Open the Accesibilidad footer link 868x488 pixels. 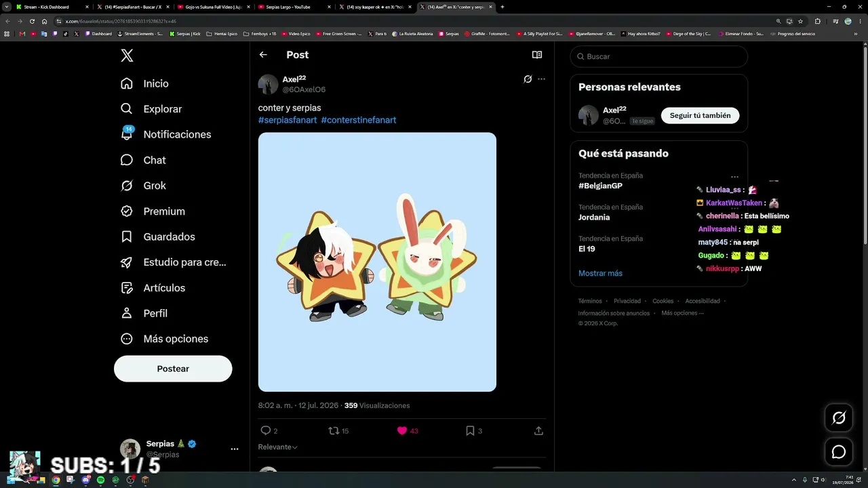pyautogui.click(x=703, y=301)
